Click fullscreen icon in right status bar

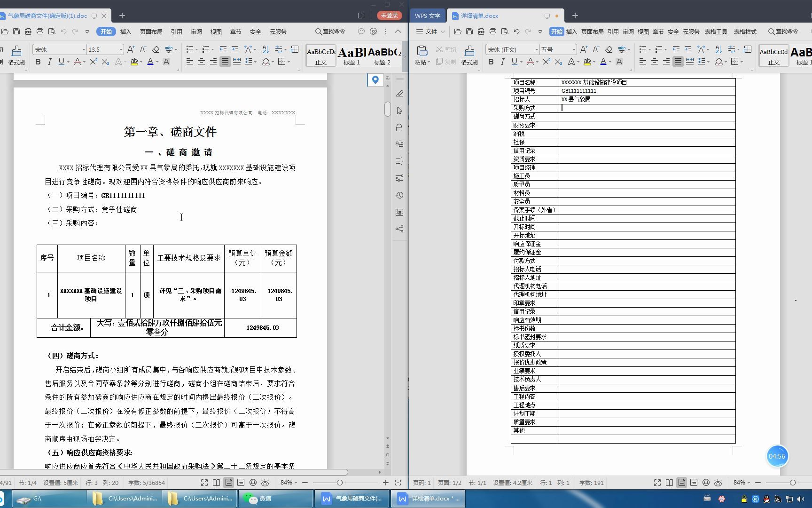tap(657, 483)
